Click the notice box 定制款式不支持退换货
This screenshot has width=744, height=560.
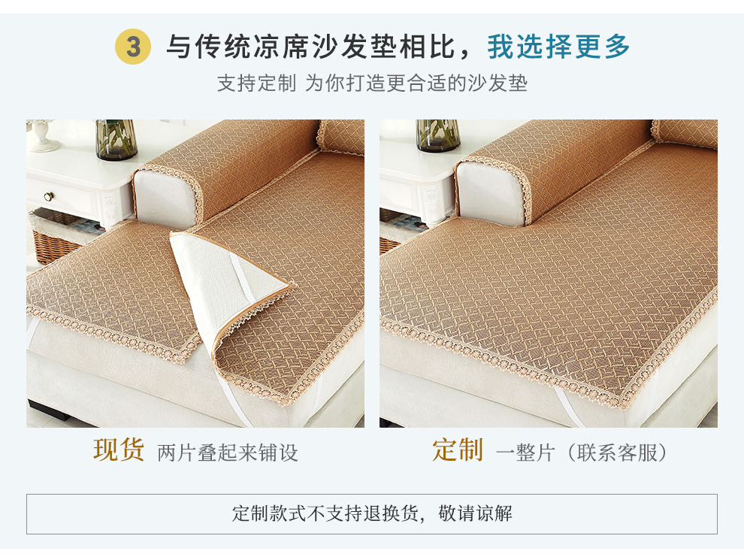tap(371, 514)
